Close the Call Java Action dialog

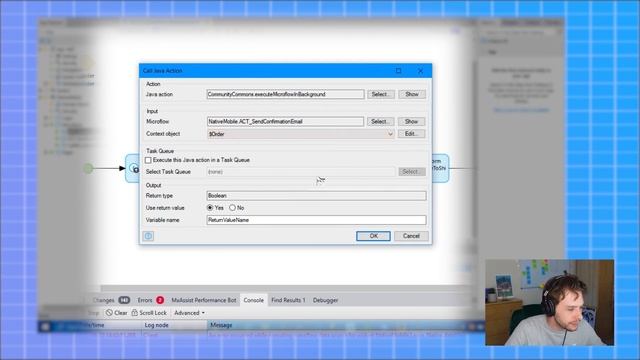[420, 71]
